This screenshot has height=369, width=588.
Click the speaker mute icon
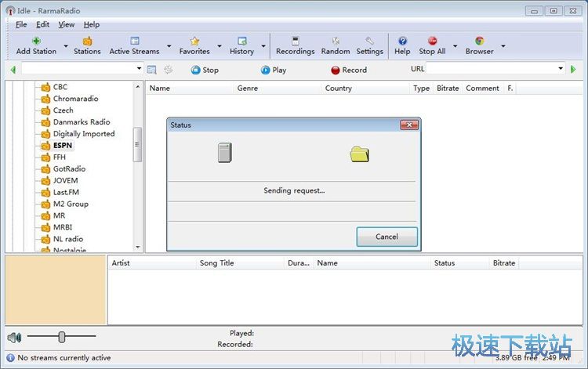pyautogui.click(x=14, y=338)
